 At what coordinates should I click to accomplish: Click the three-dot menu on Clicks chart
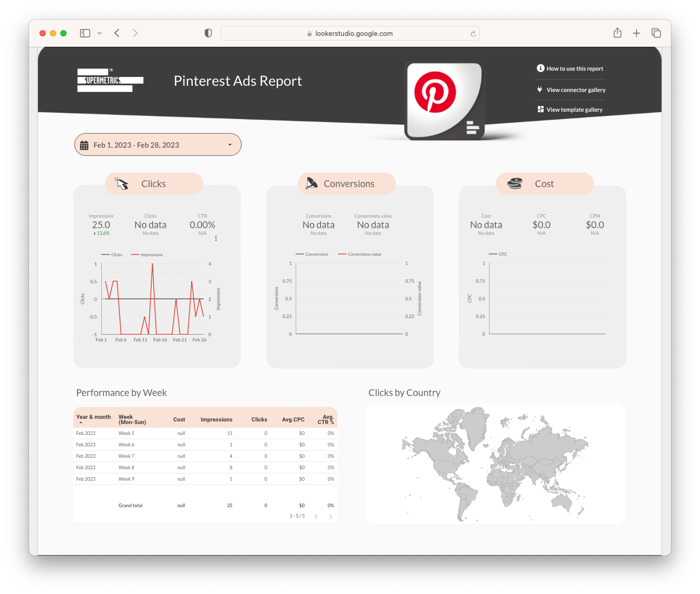click(216, 239)
